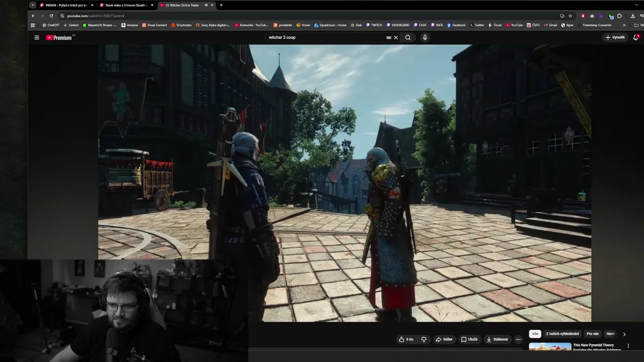Image resolution: width=644 pixels, height=362 pixels.
Task: Open the Amazon bookmark
Action: [130, 25]
